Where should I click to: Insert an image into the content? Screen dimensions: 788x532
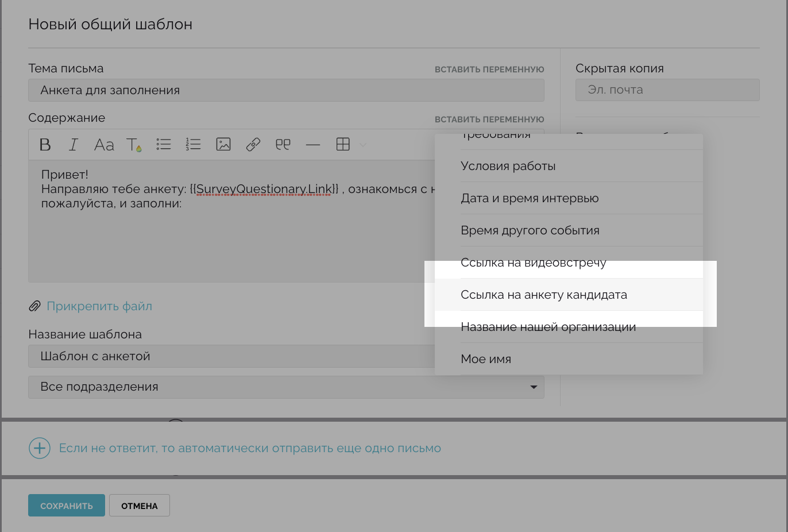point(223,145)
